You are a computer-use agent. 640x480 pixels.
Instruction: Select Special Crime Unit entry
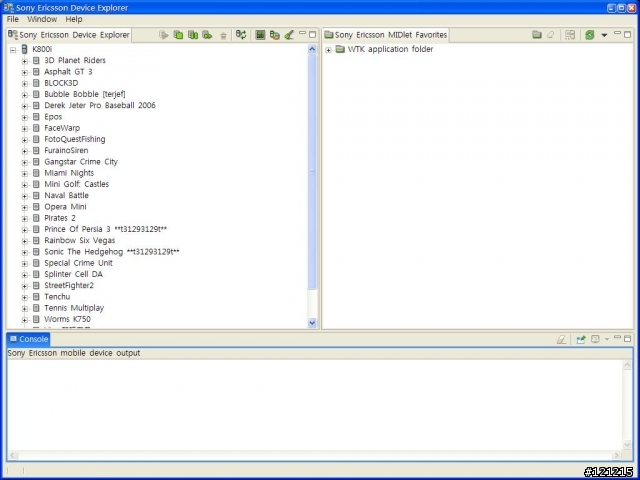coord(78,263)
